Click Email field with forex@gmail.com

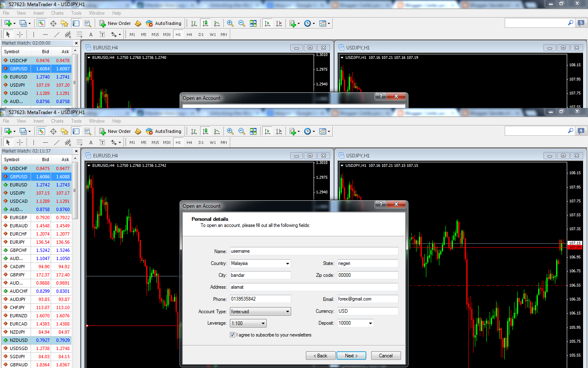click(367, 299)
